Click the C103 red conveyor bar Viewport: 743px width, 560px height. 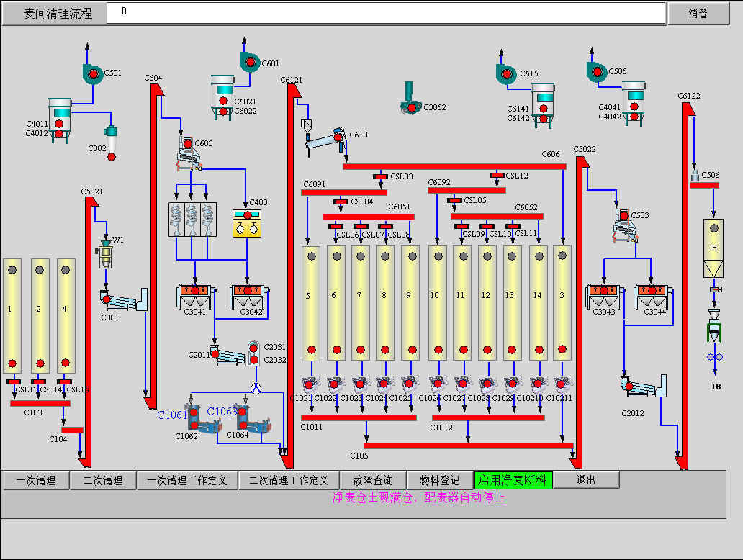(x=40, y=404)
